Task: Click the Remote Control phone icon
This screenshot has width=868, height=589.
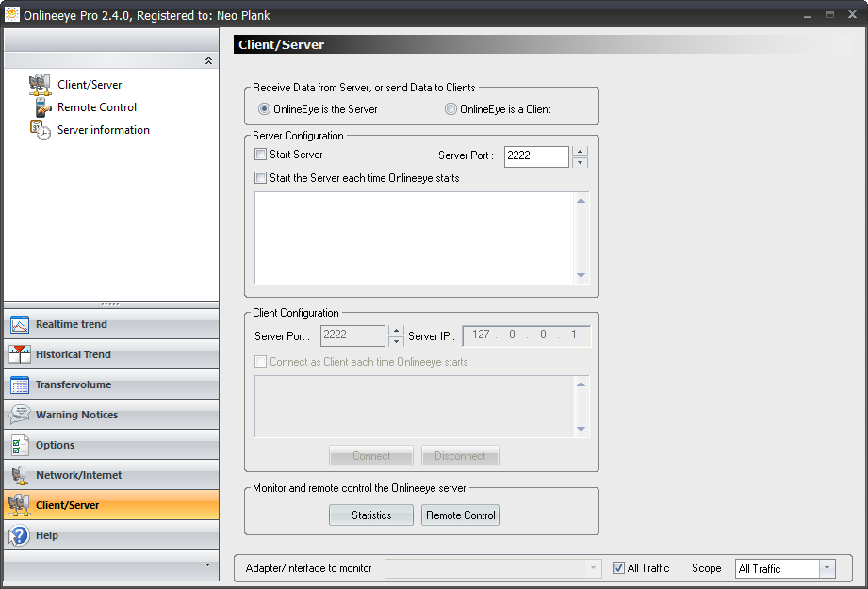Action: pos(43,107)
